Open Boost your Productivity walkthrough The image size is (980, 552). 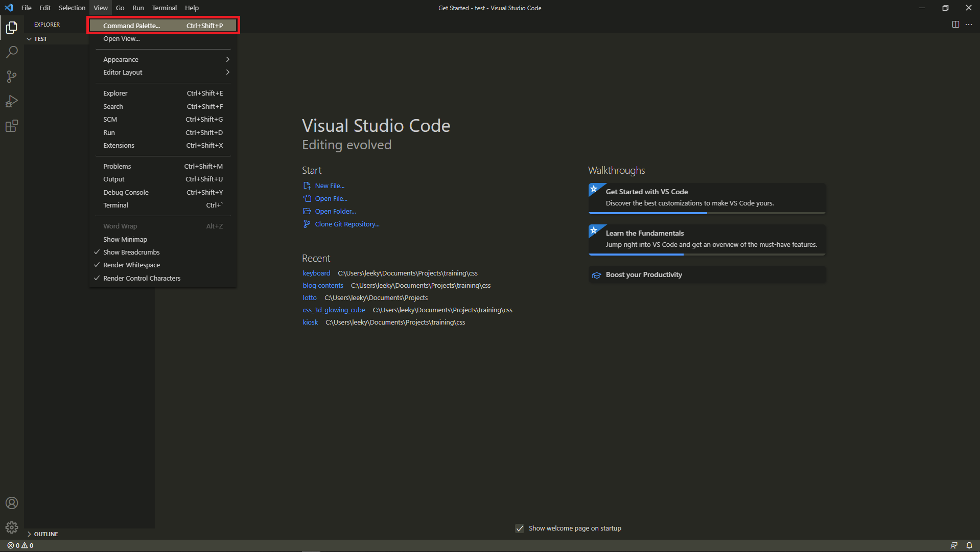707,274
